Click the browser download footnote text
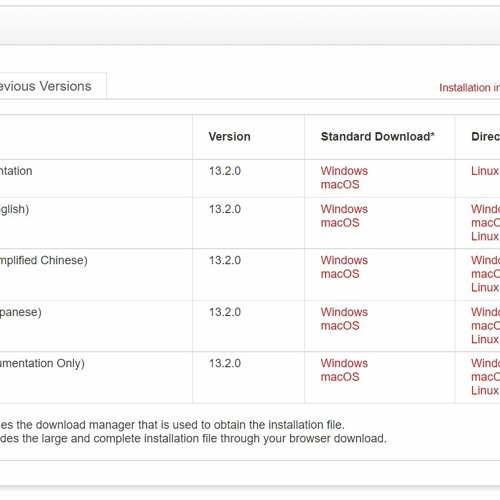 193,438
